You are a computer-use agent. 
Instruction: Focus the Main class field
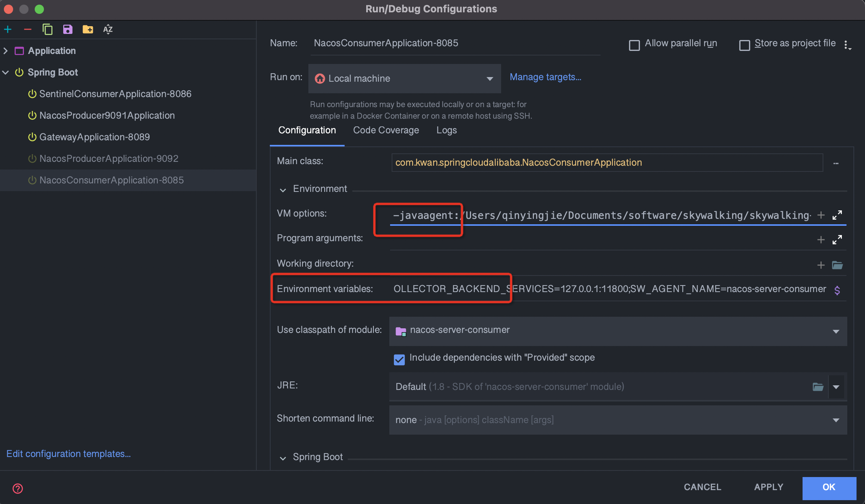point(607,163)
